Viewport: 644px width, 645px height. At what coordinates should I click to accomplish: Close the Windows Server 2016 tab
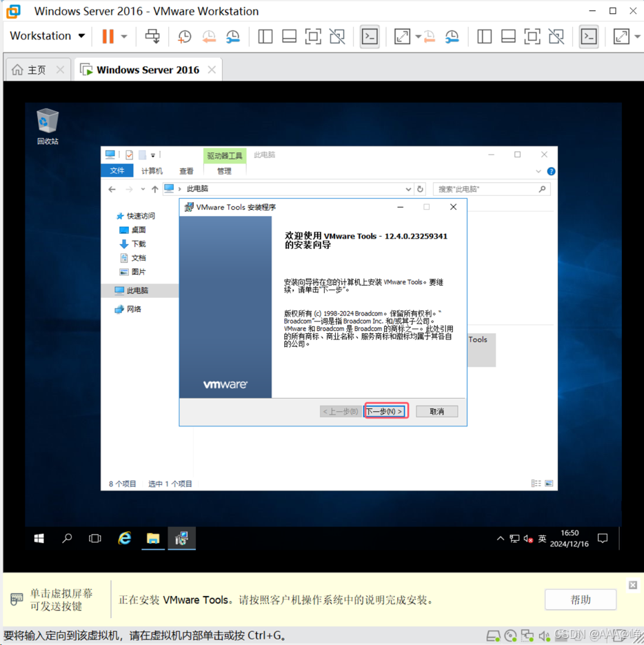click(212, 70)
